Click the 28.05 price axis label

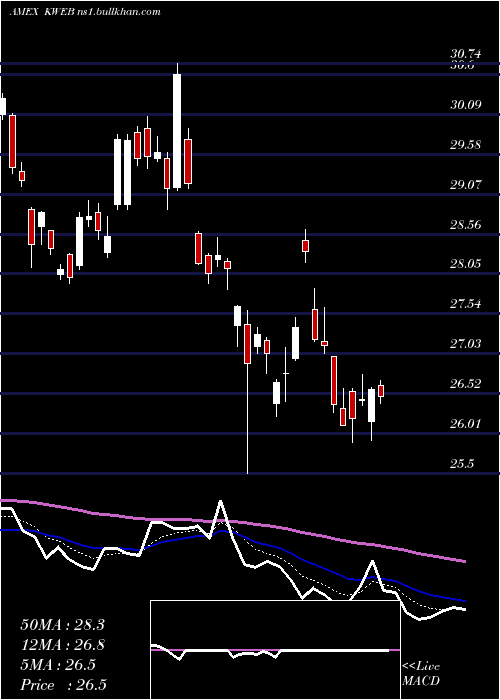point(466,264)
